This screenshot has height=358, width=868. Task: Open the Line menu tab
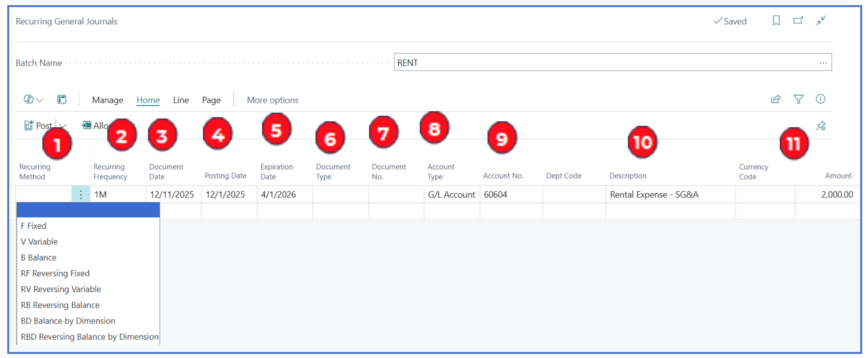click(181, 100)
